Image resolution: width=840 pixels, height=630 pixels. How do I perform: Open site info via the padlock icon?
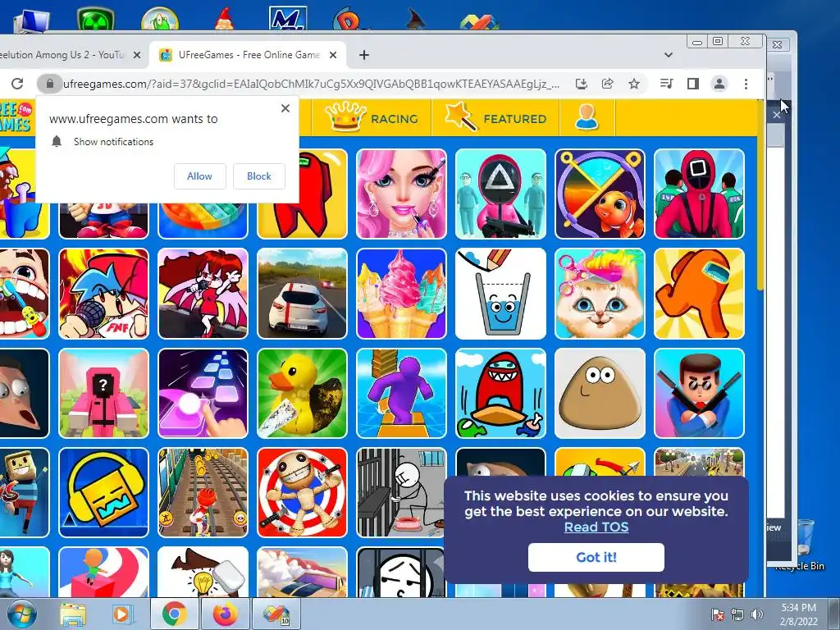tap(50, 84)
